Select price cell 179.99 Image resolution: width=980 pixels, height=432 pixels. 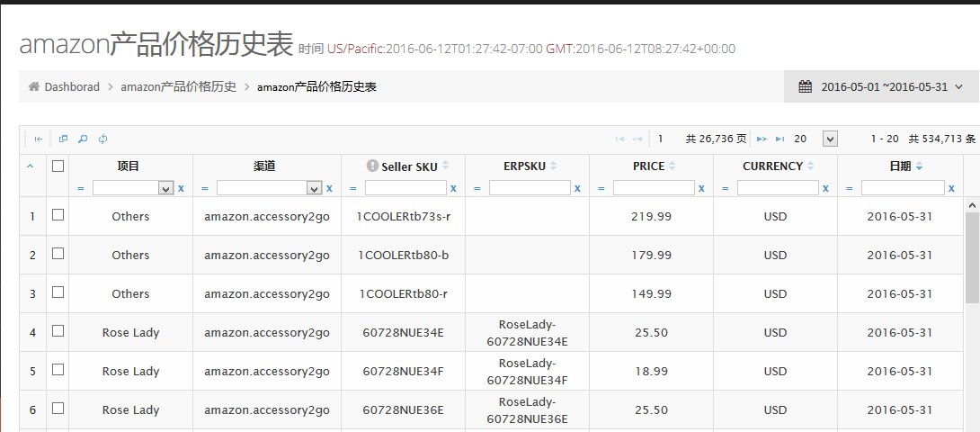coord(651,256)
